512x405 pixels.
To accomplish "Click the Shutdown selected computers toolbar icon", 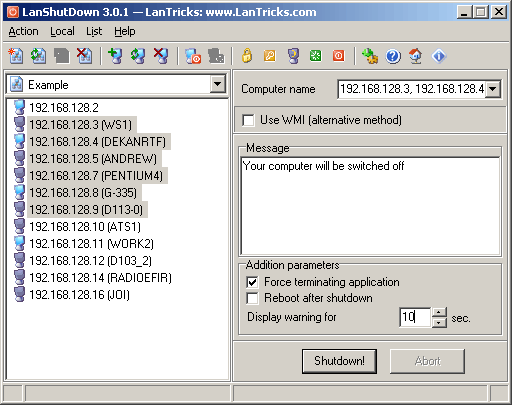I will tap(193, 56).
